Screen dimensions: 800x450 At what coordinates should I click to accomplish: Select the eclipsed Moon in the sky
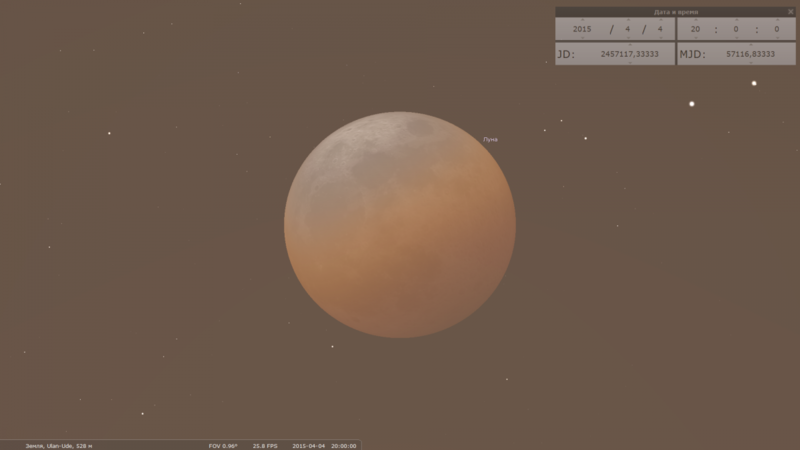[x=400, y=225]
